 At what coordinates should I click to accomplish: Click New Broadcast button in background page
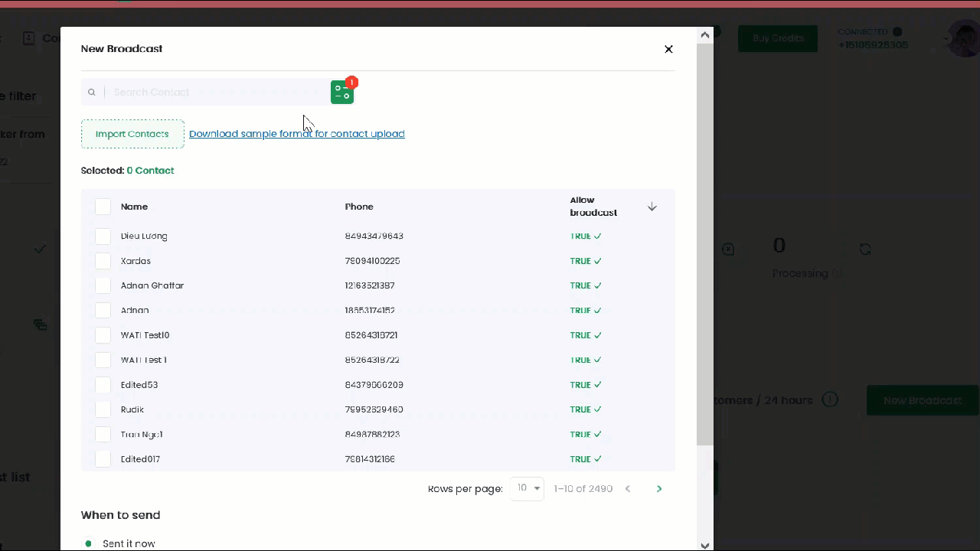click(x=923, y=400)
